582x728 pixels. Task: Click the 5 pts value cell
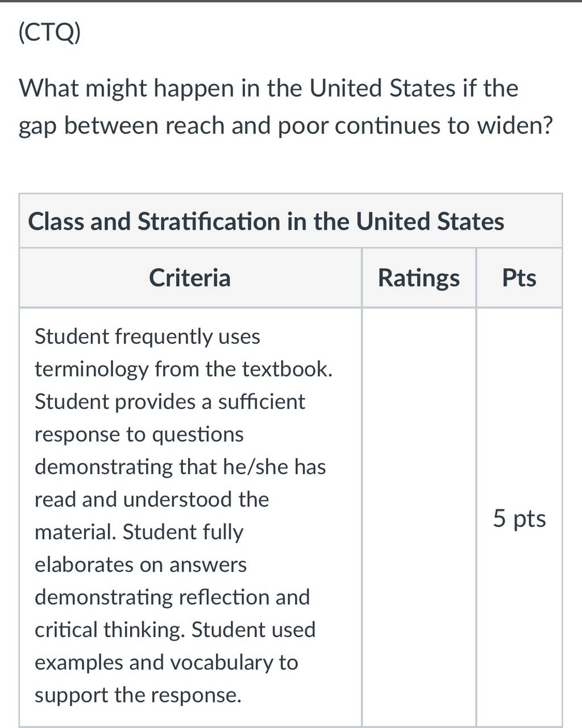tap(519, 518)
